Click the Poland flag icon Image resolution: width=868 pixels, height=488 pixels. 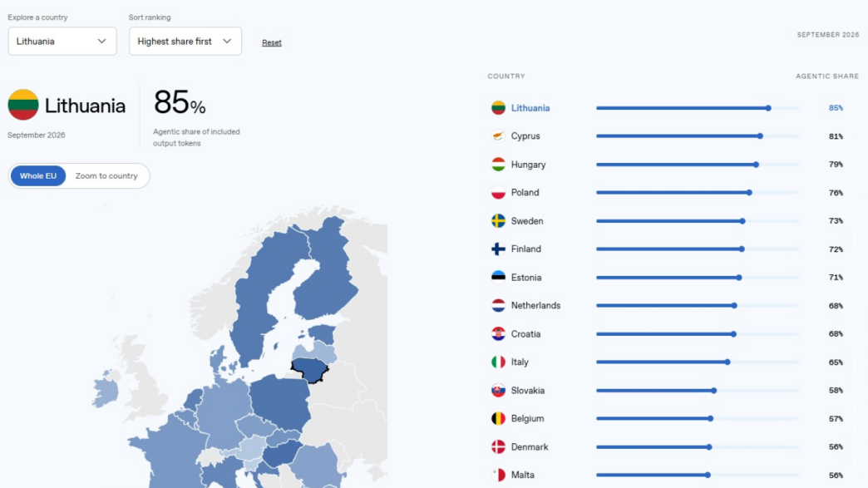[498, 193]
